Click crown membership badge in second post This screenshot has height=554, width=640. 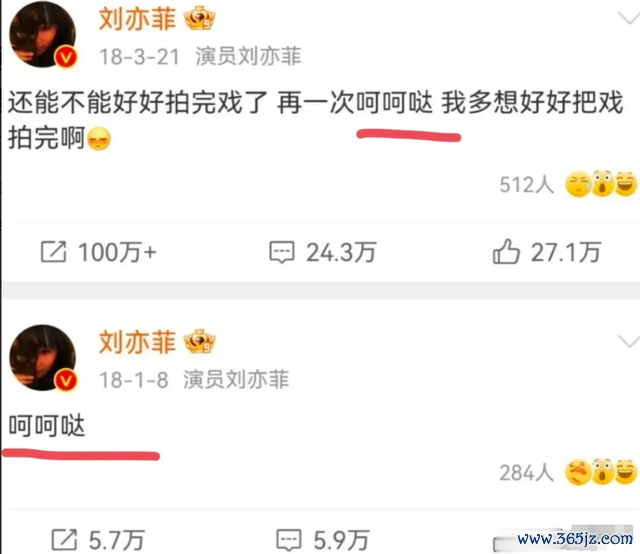tap(199, 341)
